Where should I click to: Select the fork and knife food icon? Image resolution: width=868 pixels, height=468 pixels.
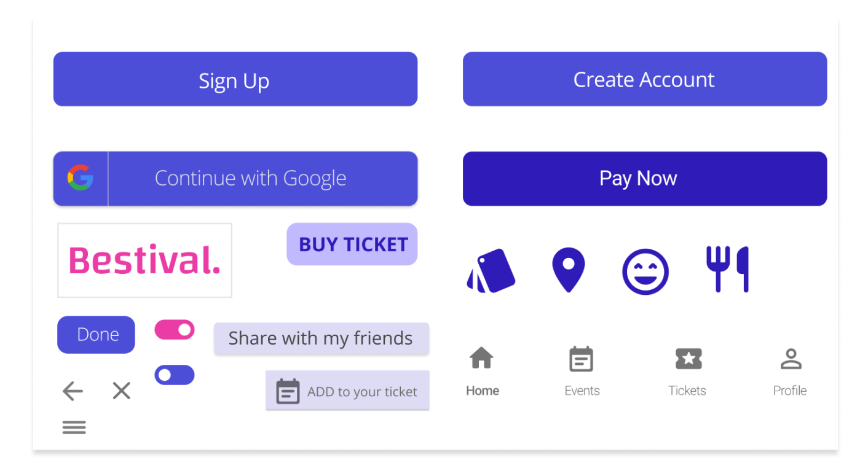[x=727, y=269]
